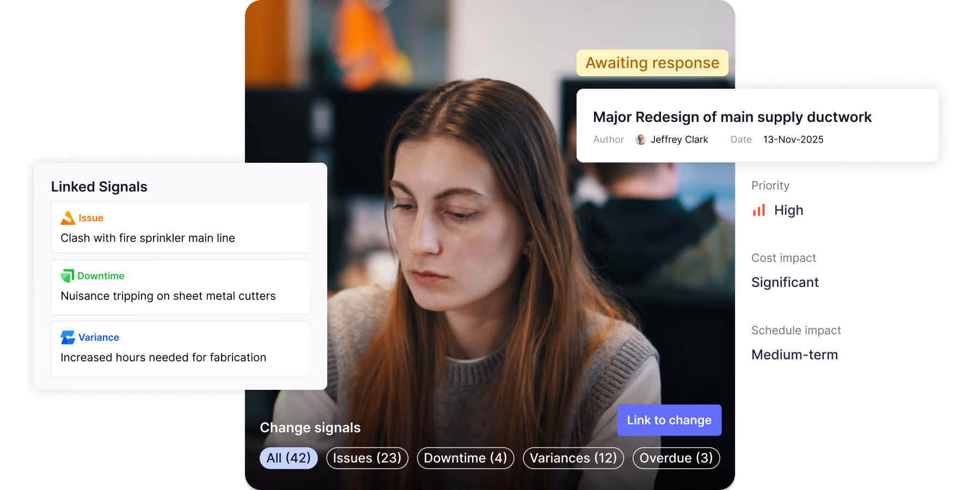Switch to the Issues (23) tab

367,458
